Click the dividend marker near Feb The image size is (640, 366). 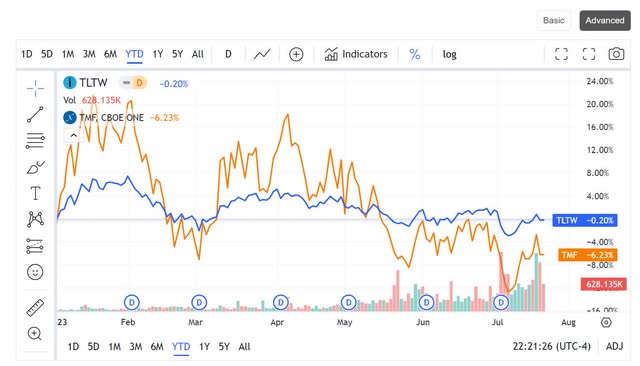tap(132, 303)
